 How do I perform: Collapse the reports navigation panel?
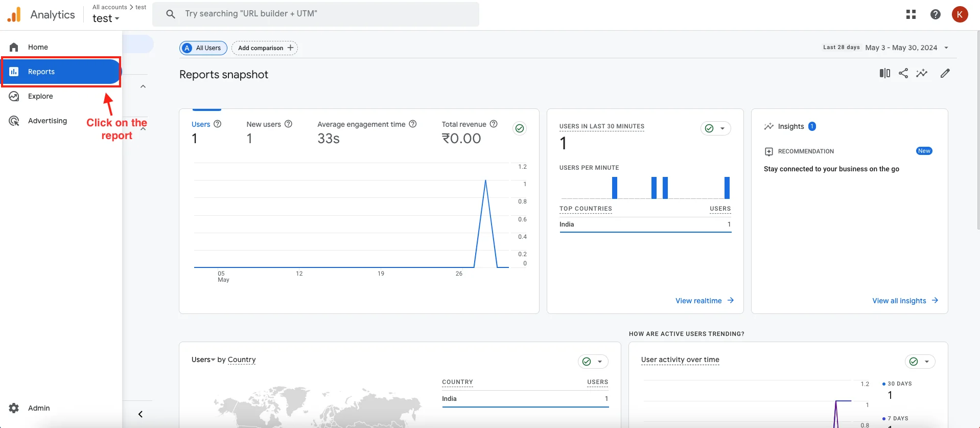(x=141, y=414)
